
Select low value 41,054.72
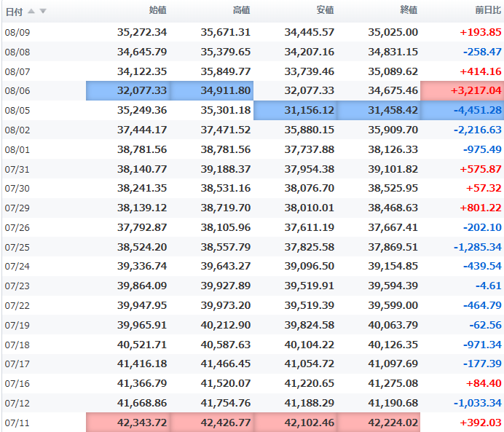pos(310,364)
